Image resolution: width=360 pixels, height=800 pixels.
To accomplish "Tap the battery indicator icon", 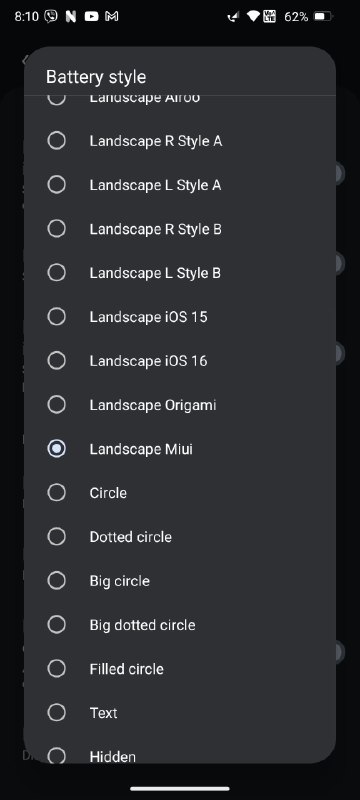I will click(323, 16).
